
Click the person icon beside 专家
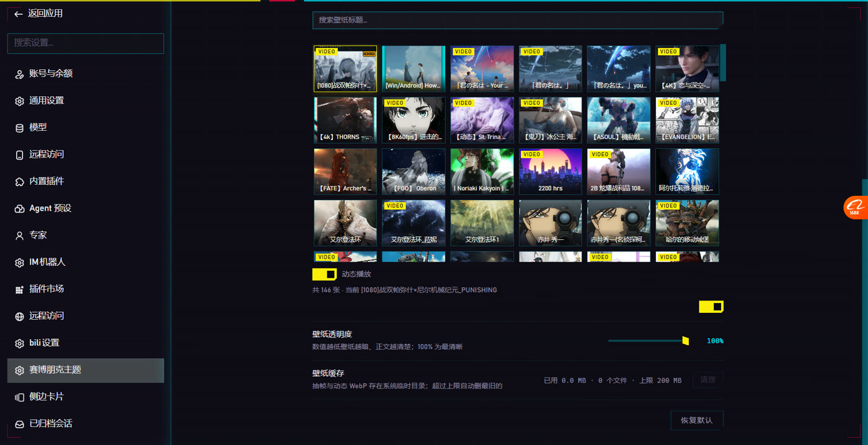click(19, 236)
